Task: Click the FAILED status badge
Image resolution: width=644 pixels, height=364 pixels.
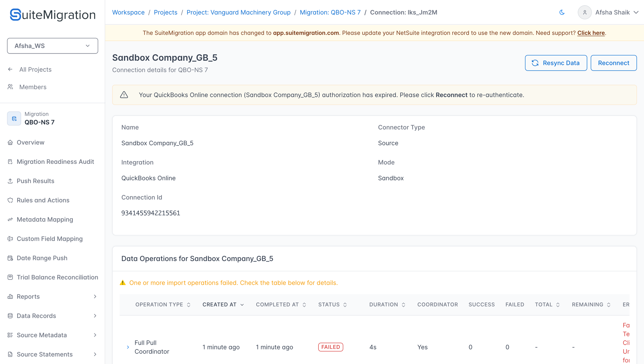Action: 331,347
